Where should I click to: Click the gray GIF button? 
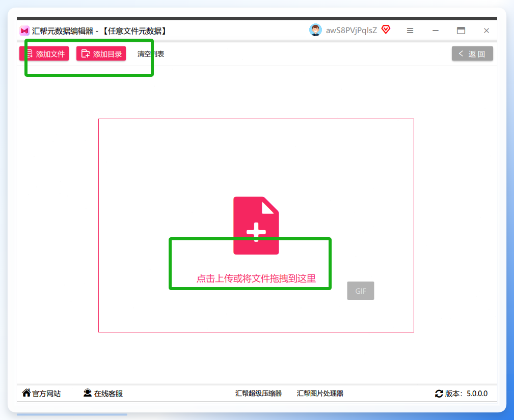pyautogui.click(x=361, y=291)
